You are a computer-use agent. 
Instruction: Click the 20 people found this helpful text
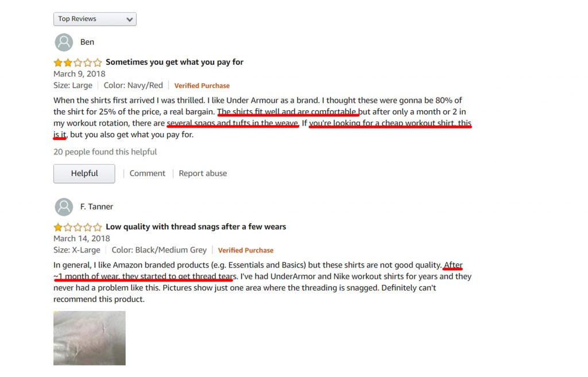click(105, 152)
